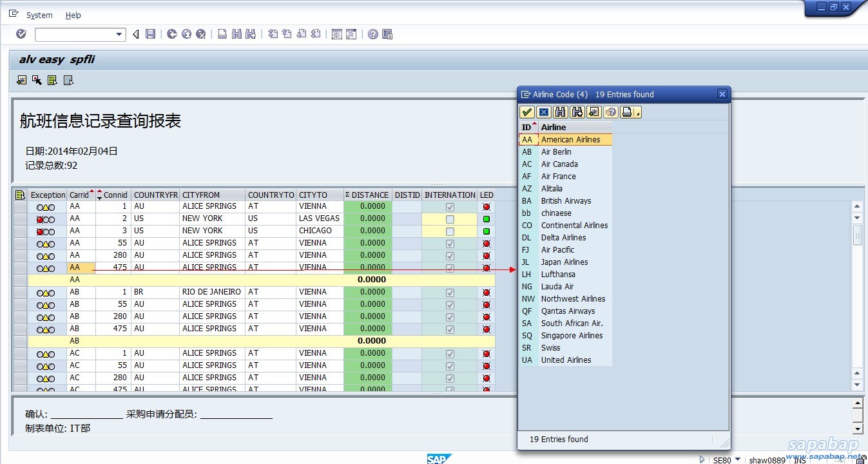This screenshot has height=464, width=868.
Task: Expand the status bar info triangle
Action: coord(702,459)
